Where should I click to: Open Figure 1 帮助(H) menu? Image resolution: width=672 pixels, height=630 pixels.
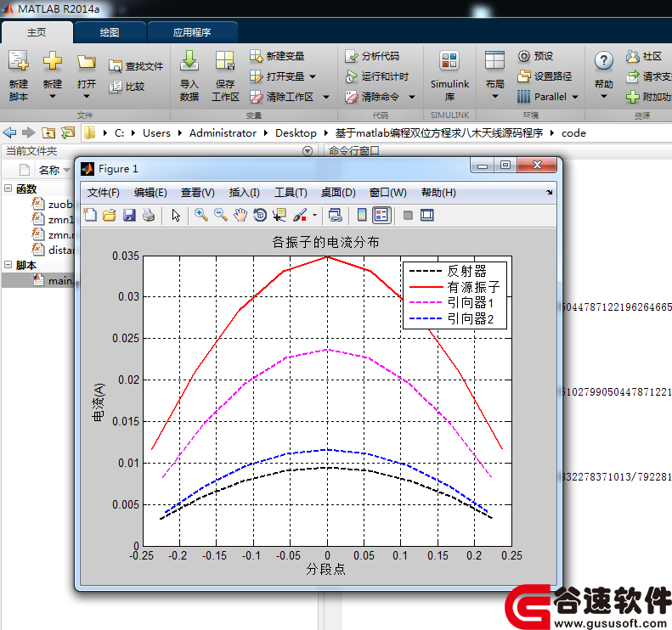tap(438, 193)
